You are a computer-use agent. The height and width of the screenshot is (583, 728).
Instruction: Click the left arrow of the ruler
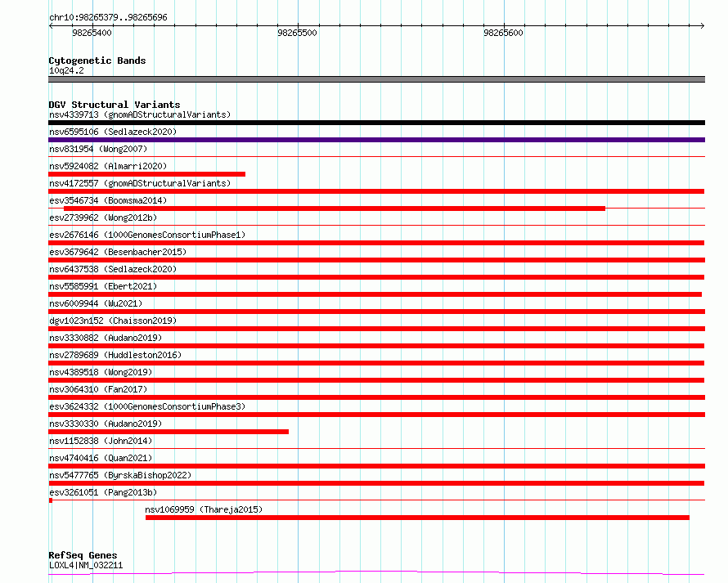(x=51, y=26)
